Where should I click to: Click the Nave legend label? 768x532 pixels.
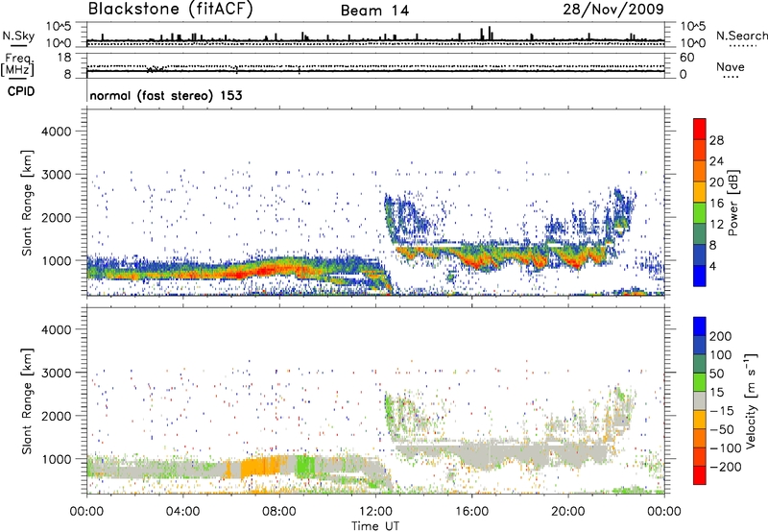(731, 66)
